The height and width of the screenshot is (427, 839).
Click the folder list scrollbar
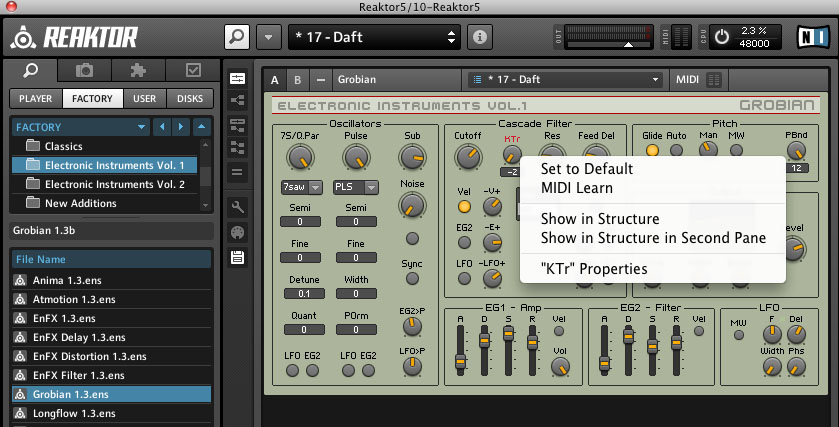pyautogui.click(x=205, y=174)
